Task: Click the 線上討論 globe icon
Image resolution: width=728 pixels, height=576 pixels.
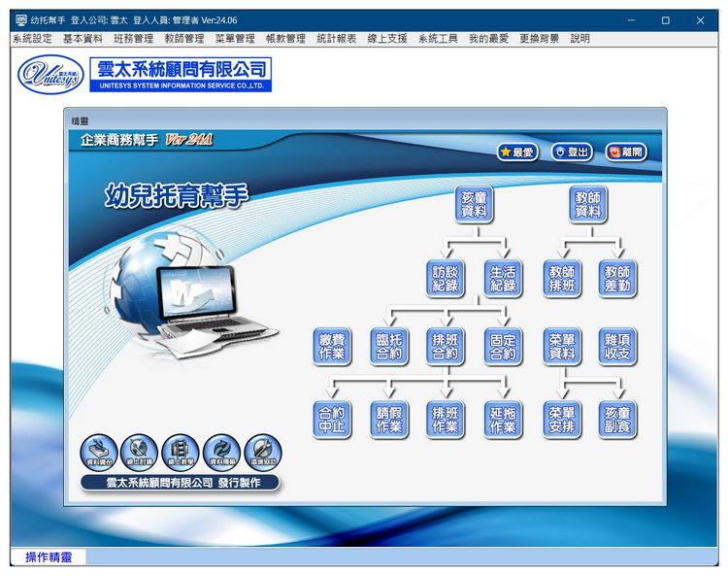Action: [140, 452]
